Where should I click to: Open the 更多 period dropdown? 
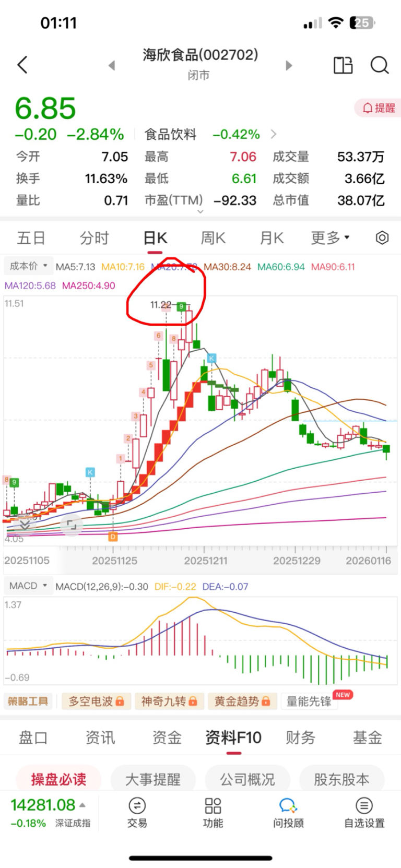330,238
